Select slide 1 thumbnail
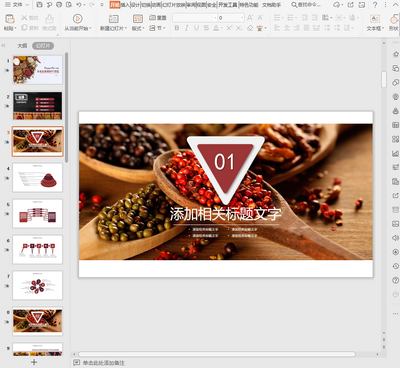Viewport: 400px width, 368px height. pos(37,70)
